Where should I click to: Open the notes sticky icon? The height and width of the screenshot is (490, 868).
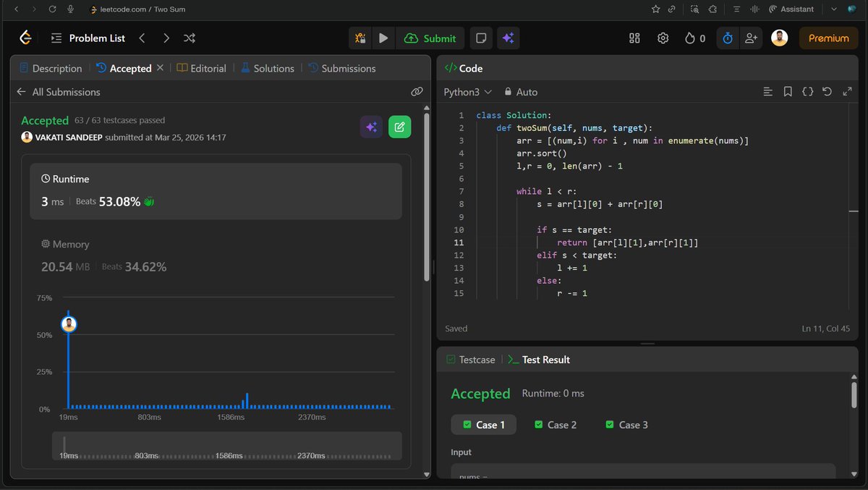pyautogui.click(x=480, y=38)
